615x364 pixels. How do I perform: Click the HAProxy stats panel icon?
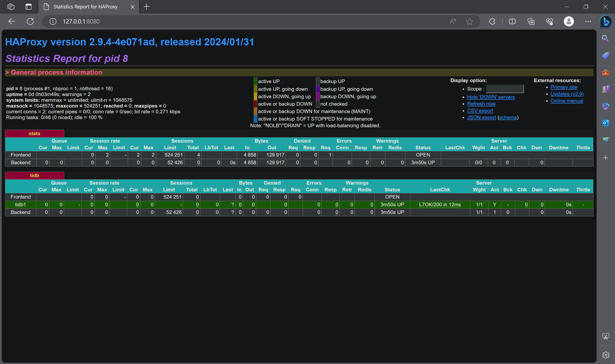pos(34,133)
